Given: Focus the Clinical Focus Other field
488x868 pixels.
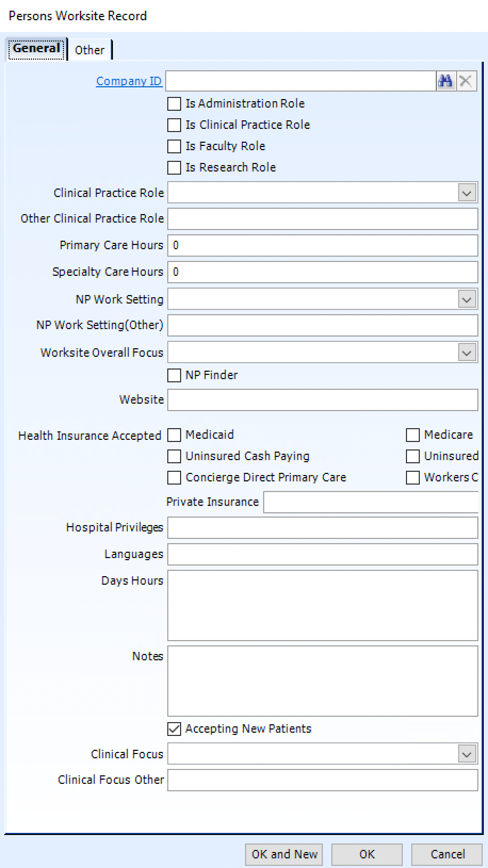Looking at the screenshot, I should pos(323,780).
